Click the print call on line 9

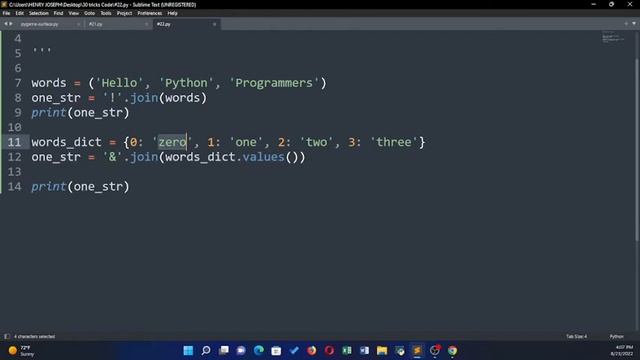[x=49, y=113]
